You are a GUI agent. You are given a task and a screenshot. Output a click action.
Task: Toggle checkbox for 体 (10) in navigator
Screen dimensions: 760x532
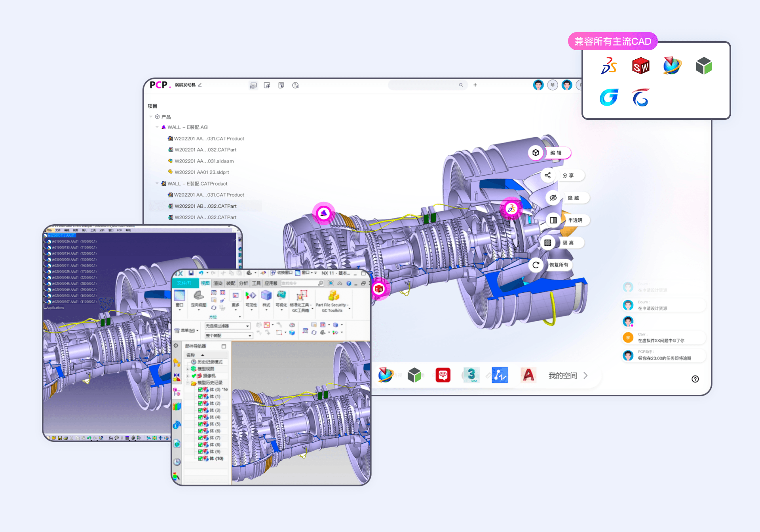pyautogui.click(x=200, y=458)
